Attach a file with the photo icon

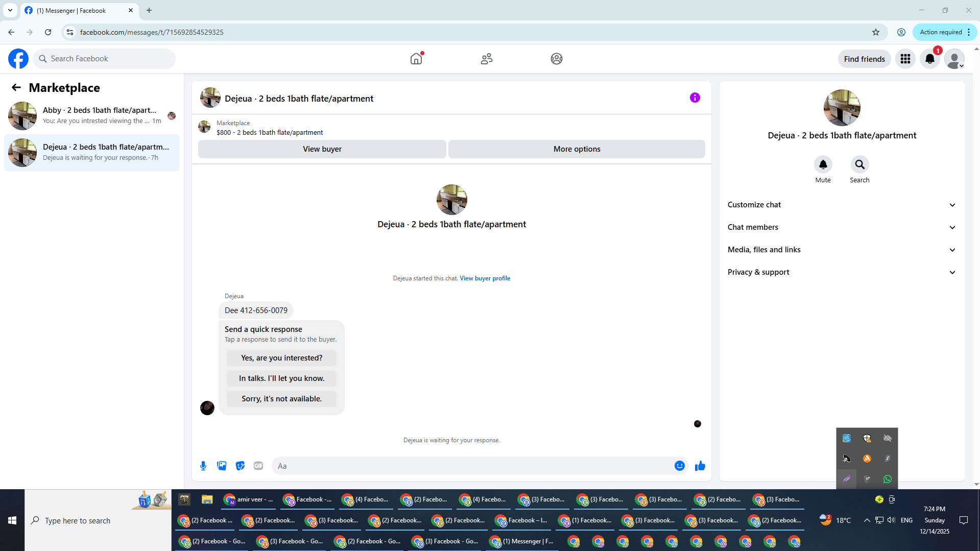pos(222,466)
